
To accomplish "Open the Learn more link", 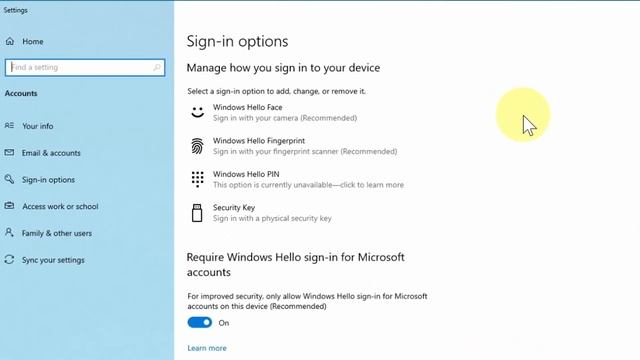I will (207, 348).
